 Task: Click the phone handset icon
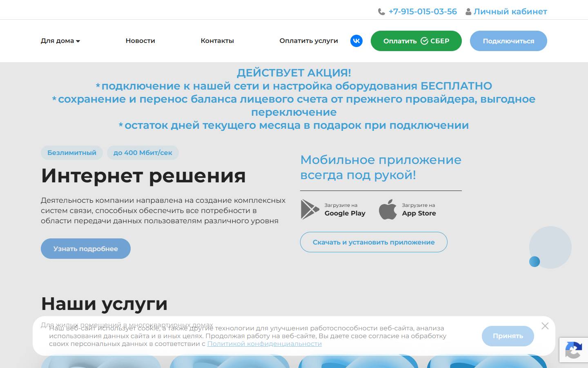[381, 12]
